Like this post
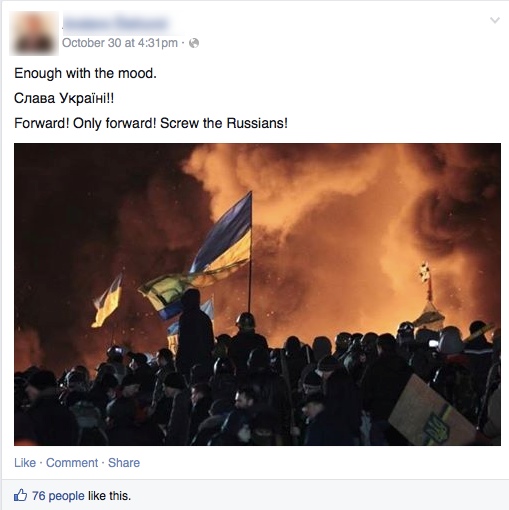This screenshot has width=509, height=510. click(25, 463)
